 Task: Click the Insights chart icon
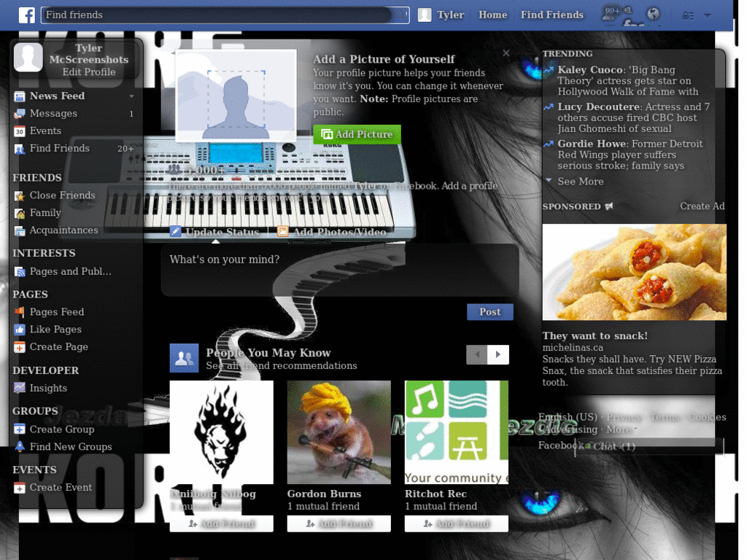pyautogui.click(x=20, y=388)
